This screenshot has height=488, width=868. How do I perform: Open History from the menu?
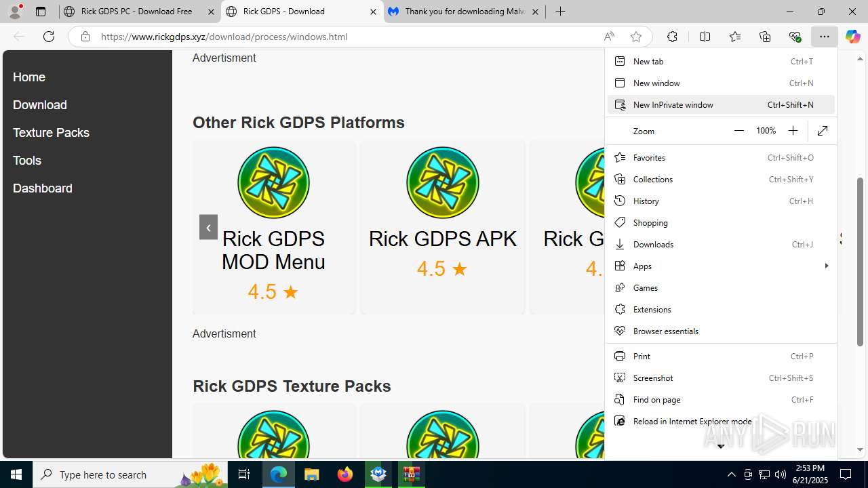tap(720, 201)
